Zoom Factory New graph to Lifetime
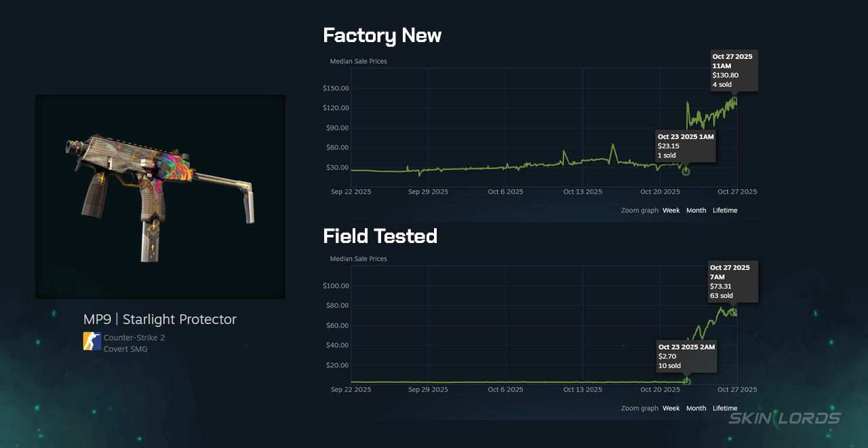The width and height of the screenshot is (868, 448). (x=724, y=210)
